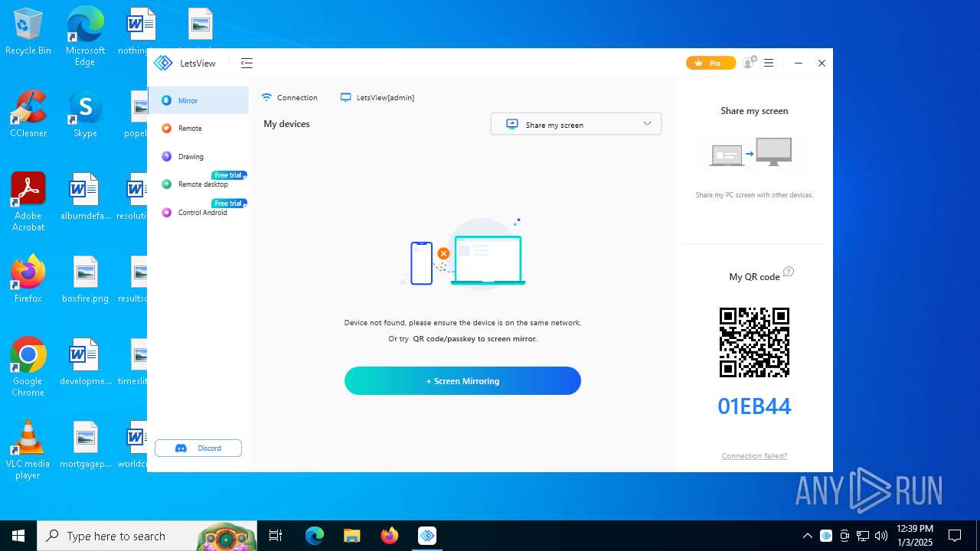Click the My QR code image
Viewport: 980px width, 551px height.
point(754,342)
